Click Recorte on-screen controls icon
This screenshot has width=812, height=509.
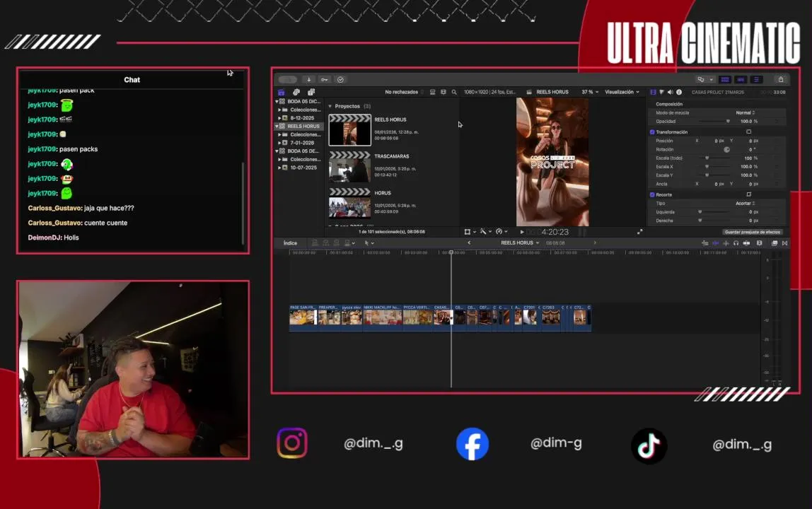pos(748,194)
